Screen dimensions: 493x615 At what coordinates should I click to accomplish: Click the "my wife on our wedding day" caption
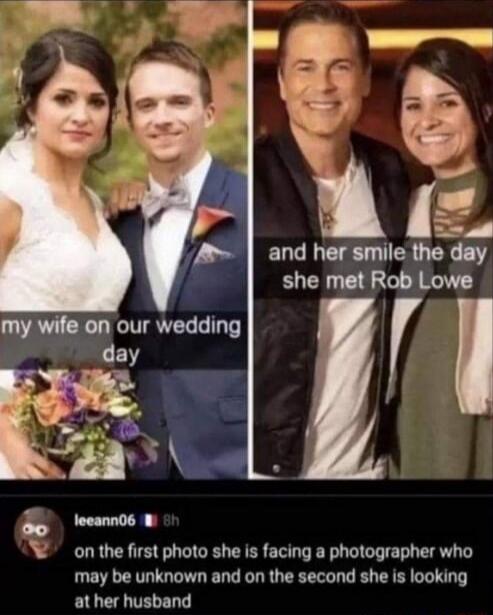pyautogui.click(x=122, y=340)
